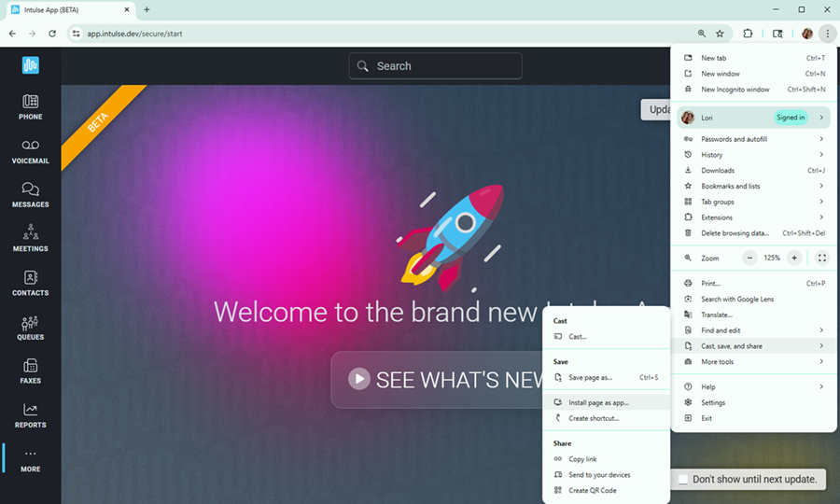The height and width of the screenshot is (504, 840).
Task: Open the Messages section
Action: point(31,195)
